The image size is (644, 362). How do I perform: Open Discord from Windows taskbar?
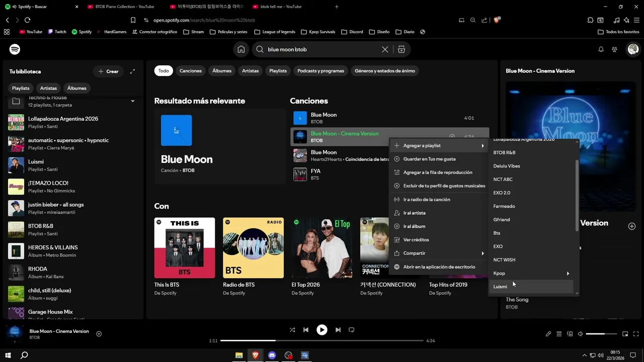tap(272, 355)
